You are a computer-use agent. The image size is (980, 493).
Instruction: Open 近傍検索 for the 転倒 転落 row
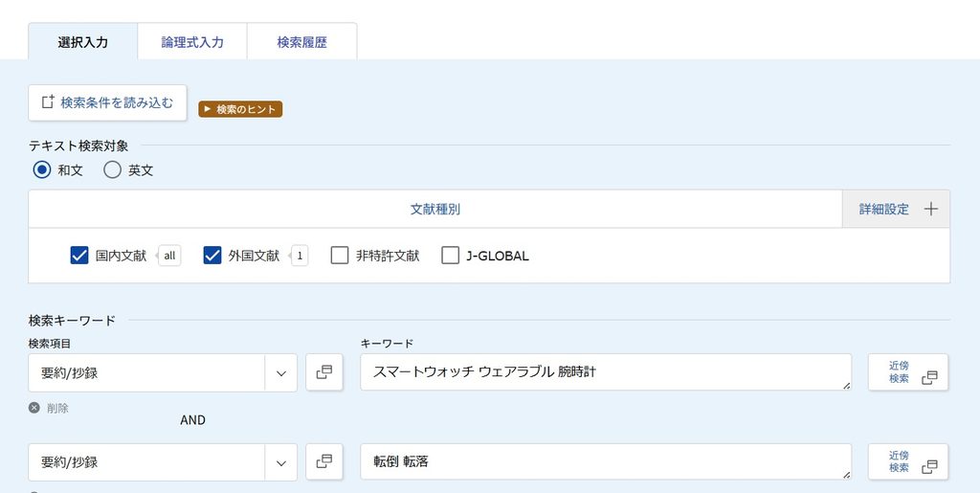pos(908,461)
